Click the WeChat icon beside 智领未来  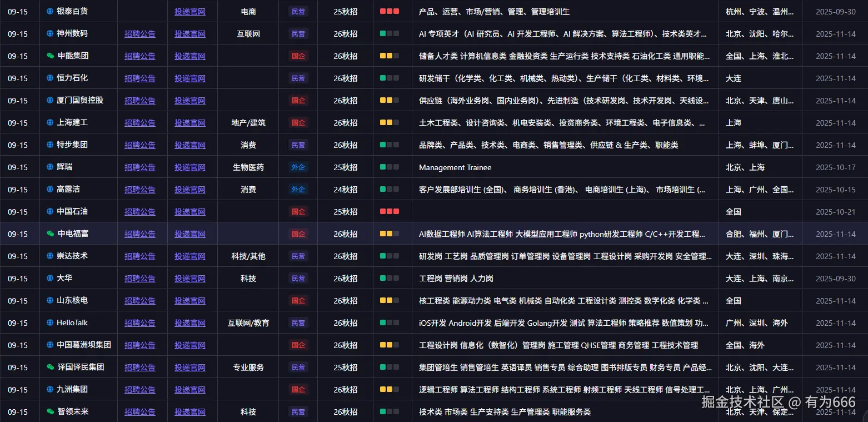click(x=51, y=411)
